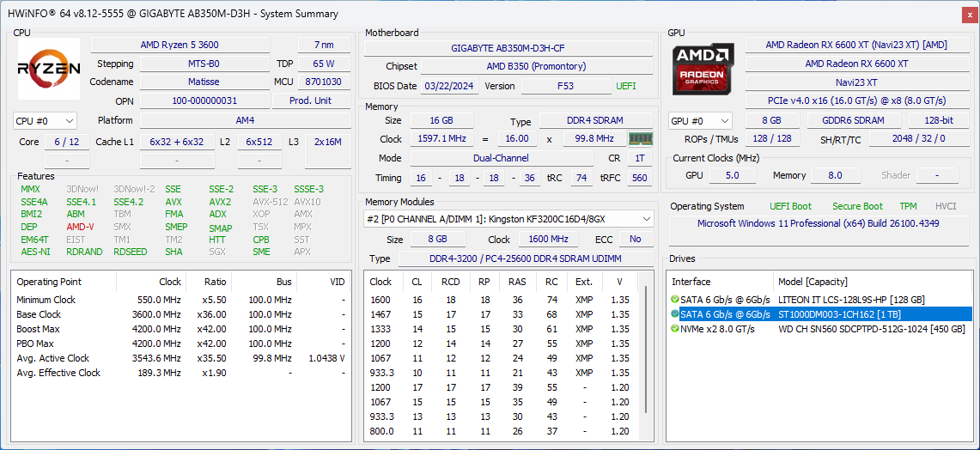Click the memory timings table vertical scrollbar
980x450 pixels.
(647, 361)
